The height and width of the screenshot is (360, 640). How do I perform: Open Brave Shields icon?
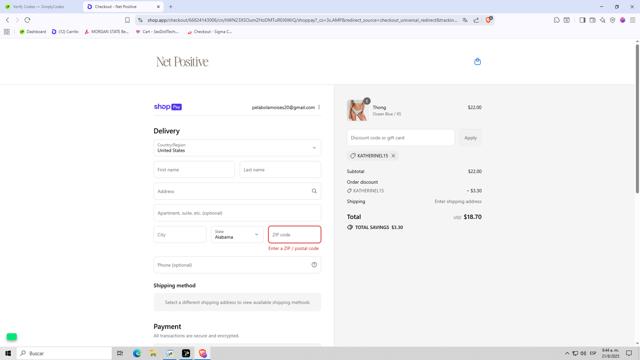489,20
